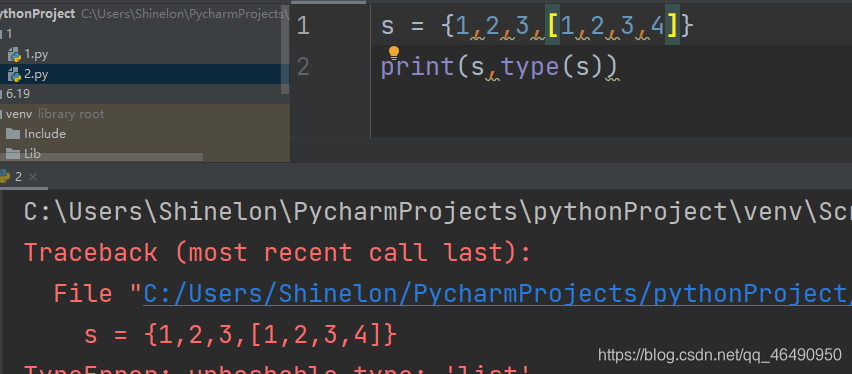Expand the 6.19 folder
This screenshot has height=374, width=852.
[x=18, y=94]
